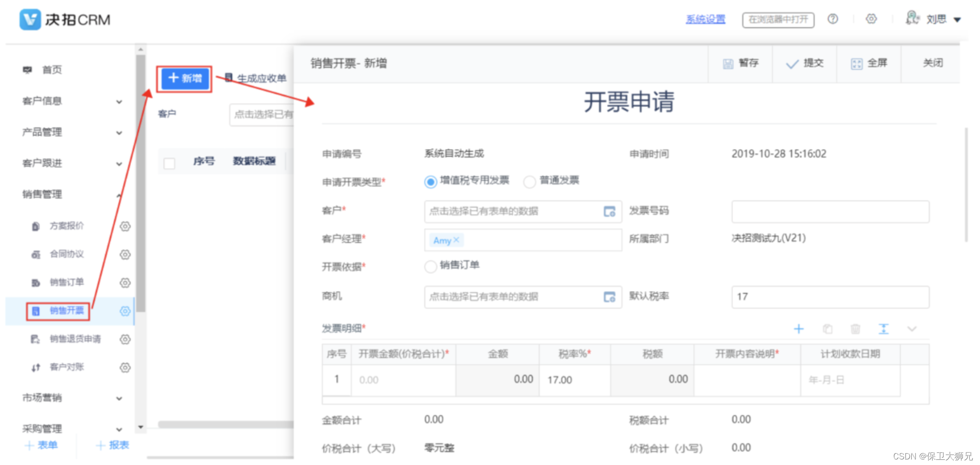The image size is (980, 465).
Task: Collapse the 销售管理 sidebar section
Action: 119,195
